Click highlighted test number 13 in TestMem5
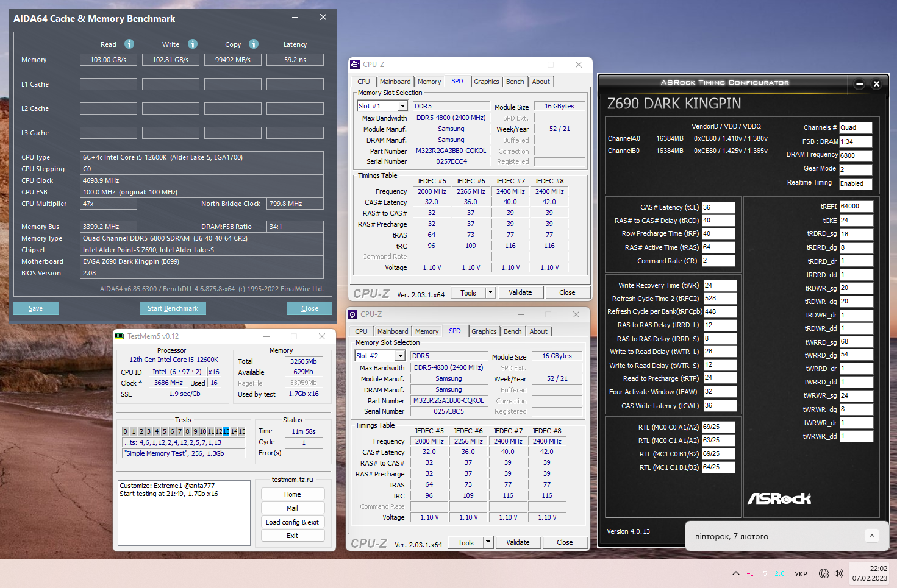Screen dimensions: 897x588 click(x=226, y=431)
